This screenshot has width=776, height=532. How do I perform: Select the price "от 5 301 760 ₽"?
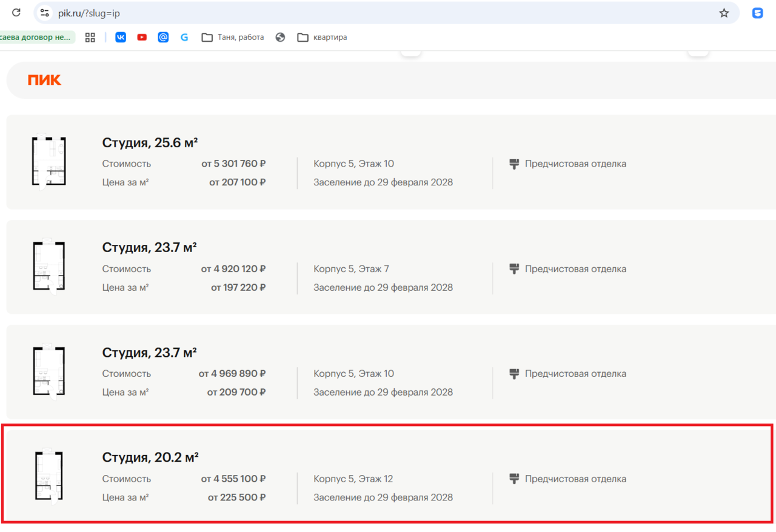coord(233,164)
